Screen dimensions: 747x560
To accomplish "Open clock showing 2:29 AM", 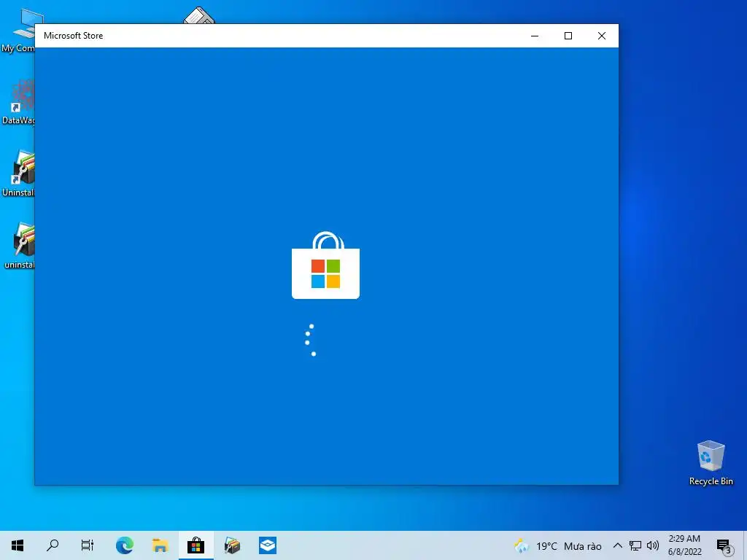I will click(x=684, y=545).
